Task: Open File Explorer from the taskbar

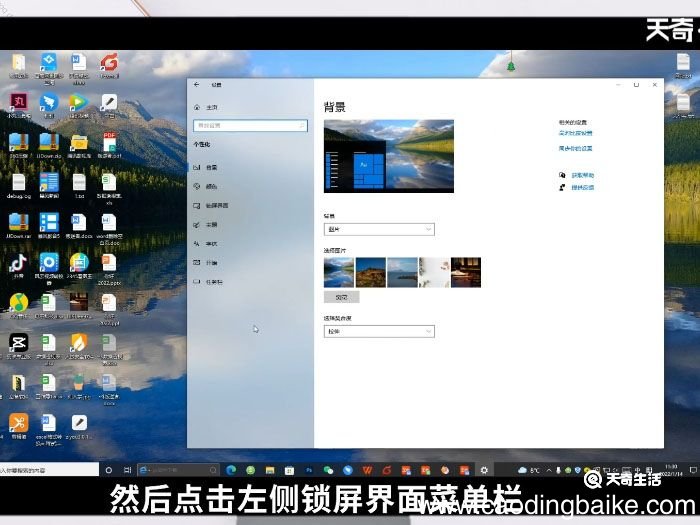Action: tap(270, 470)
